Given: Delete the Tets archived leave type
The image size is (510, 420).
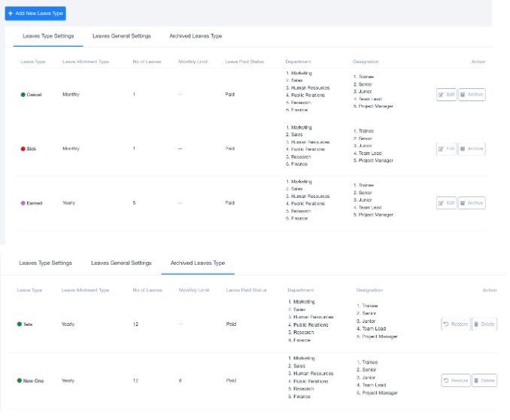Looking at the screenshot, I should tap(484, 324).
